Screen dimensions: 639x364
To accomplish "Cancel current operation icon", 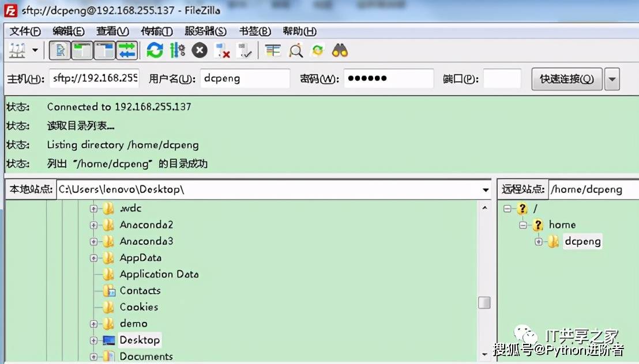I will pos(200,51).
